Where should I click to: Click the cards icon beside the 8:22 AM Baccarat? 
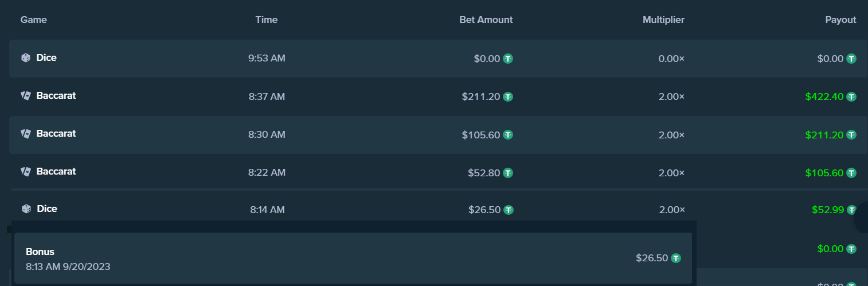pyautogui.click(x=26, y=172)
